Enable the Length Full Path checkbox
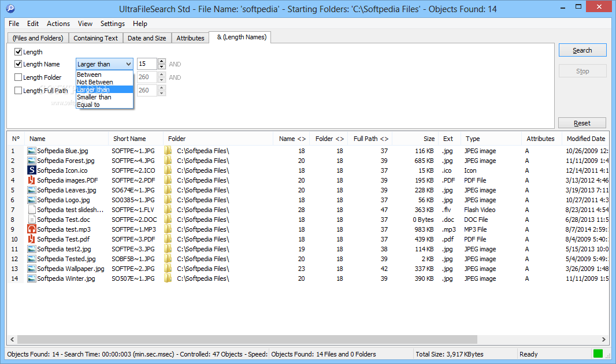Viewport: 616px width, 364px height. click(x=18, y=90)
